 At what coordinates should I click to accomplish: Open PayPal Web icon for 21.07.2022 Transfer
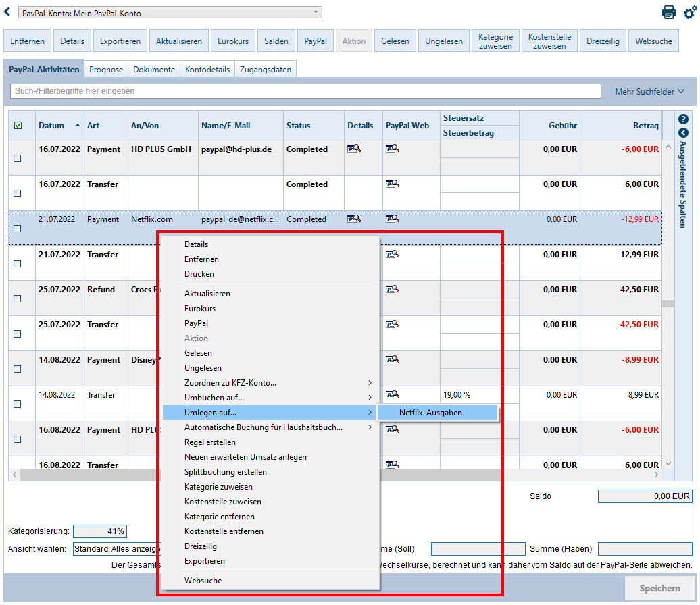(x=393, y=255)
